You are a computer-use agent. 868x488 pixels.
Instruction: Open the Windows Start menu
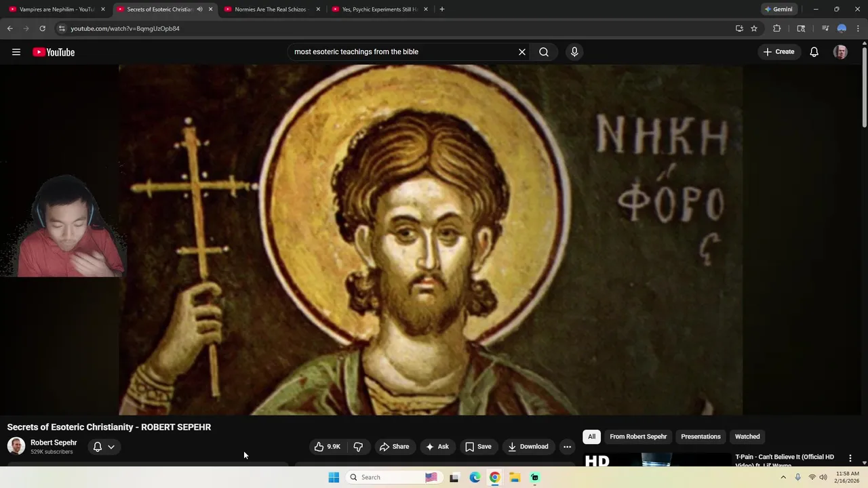(x=334, y=477)
